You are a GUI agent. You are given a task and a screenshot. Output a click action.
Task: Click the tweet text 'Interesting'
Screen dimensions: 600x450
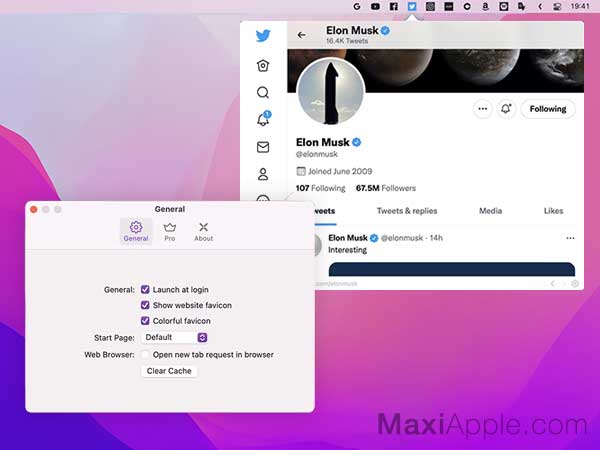pos(347,250)
